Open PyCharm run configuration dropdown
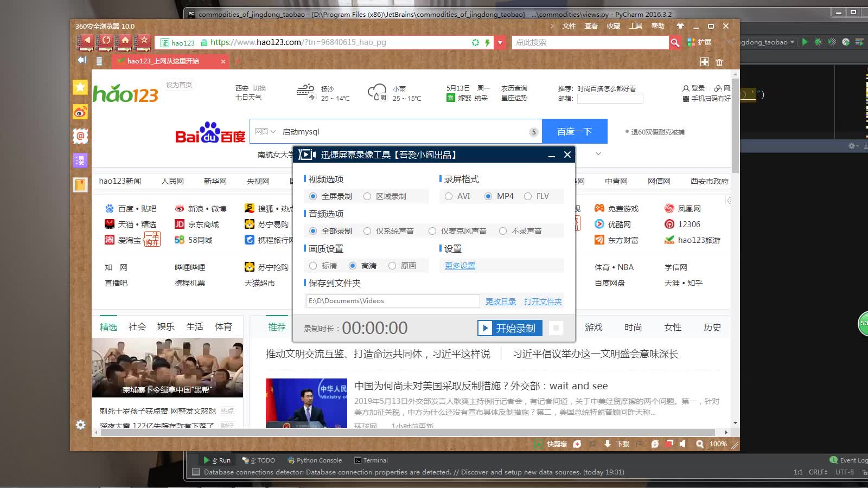The height and width of the screenshot is (488, 868). click(x=768, y=42)
